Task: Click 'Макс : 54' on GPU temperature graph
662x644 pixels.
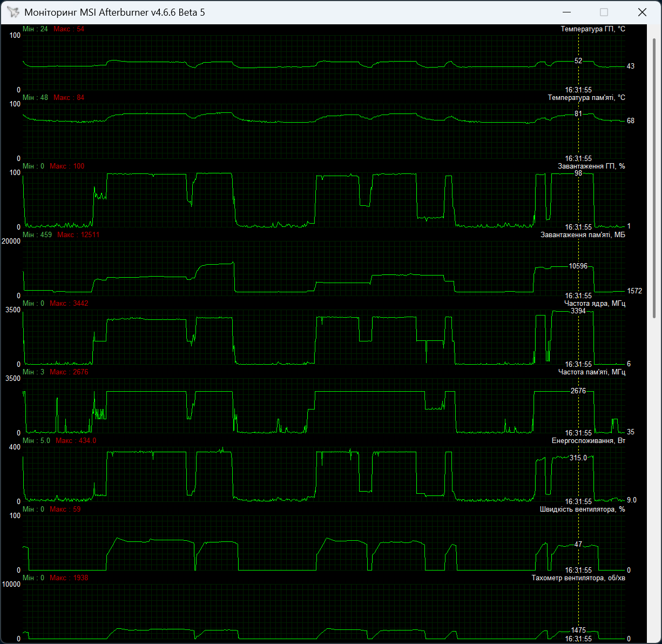Action: pos(69,29)
